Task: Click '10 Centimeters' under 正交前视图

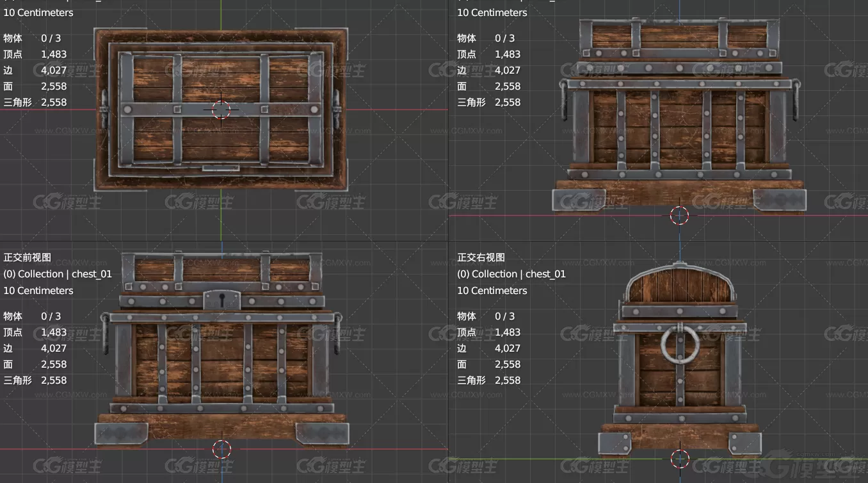Action: pos(38,291)
